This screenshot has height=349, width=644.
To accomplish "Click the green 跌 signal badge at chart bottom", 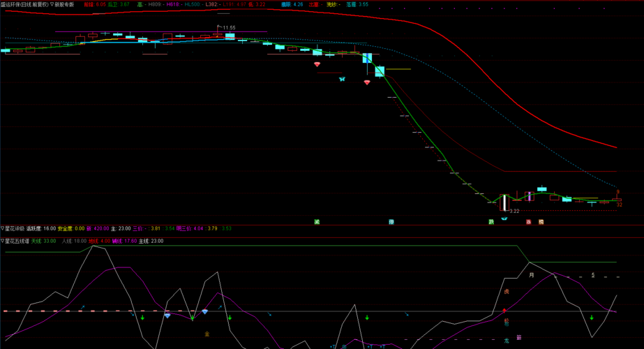I will 491,222.
